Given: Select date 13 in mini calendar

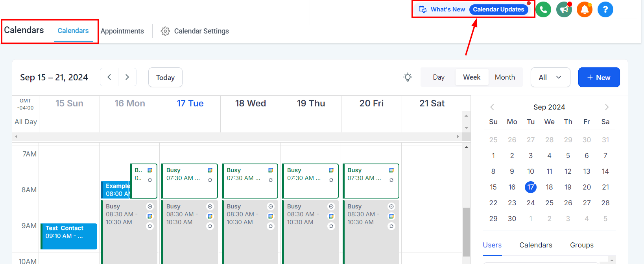Looking at the screenshot, I should [587, 171].
